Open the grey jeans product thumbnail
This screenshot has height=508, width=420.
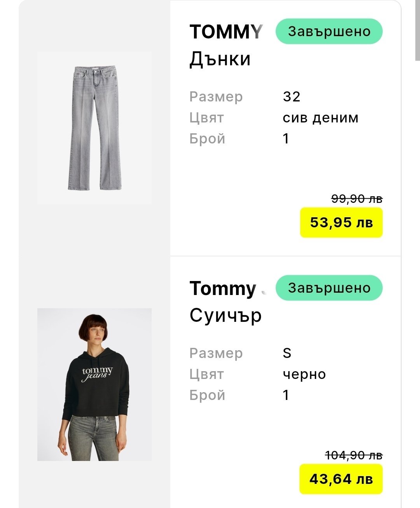[x=94, y=127]
